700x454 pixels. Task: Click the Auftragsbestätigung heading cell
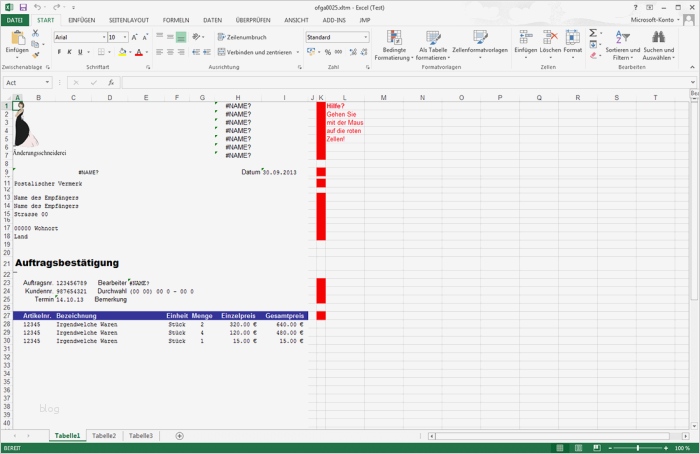pyautogui.click(x=67, y=263)
